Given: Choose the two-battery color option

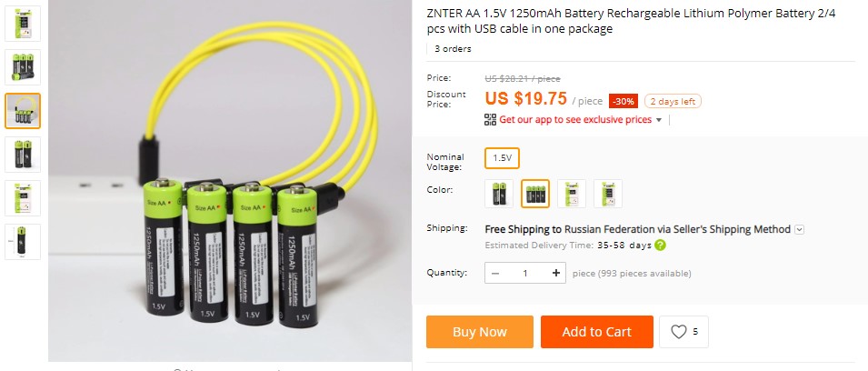Looking at the screenshot, I should point(499,194).
